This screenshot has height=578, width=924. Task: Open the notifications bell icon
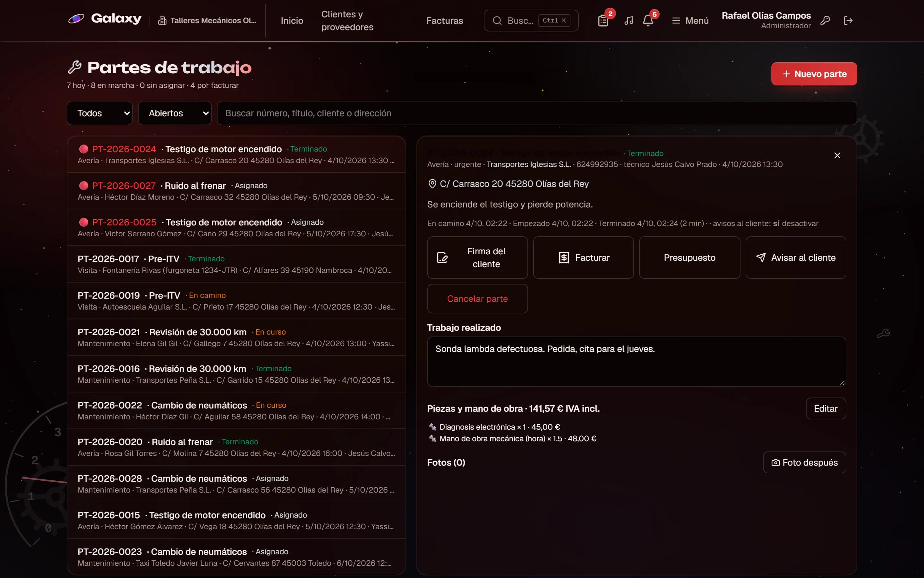tap(648, 21)
